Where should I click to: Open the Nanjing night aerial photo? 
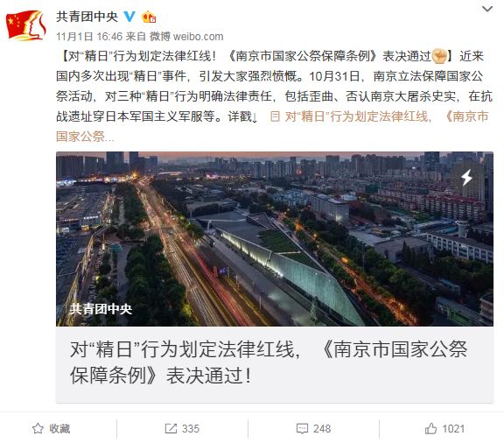pos(275,239)
